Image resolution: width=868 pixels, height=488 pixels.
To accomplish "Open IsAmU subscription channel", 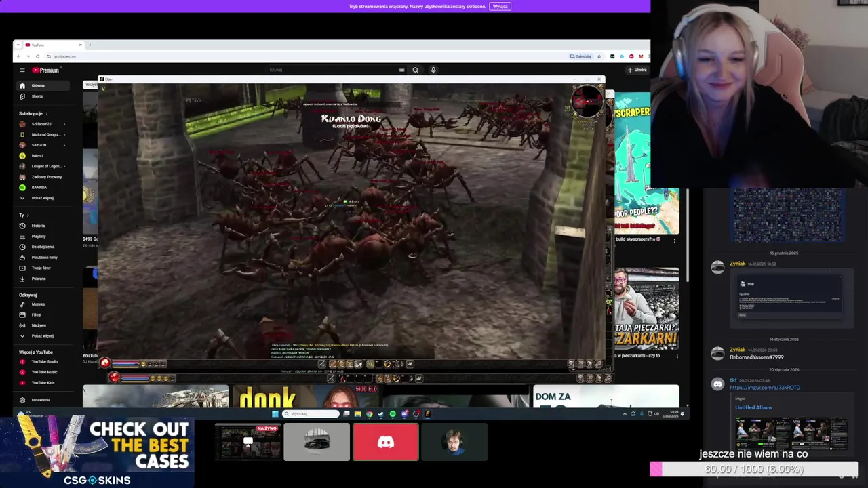I will click(43, 155).
